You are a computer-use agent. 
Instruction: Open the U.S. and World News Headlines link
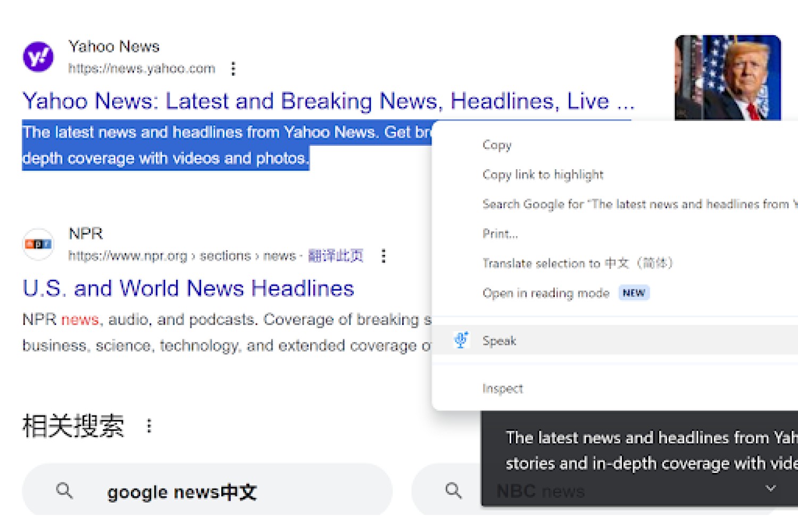tap(188, 288)
